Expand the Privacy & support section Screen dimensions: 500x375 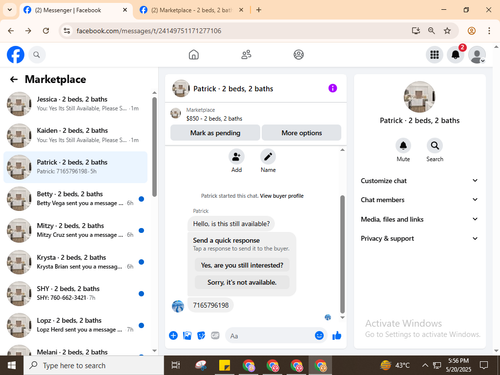click(419, 238)
